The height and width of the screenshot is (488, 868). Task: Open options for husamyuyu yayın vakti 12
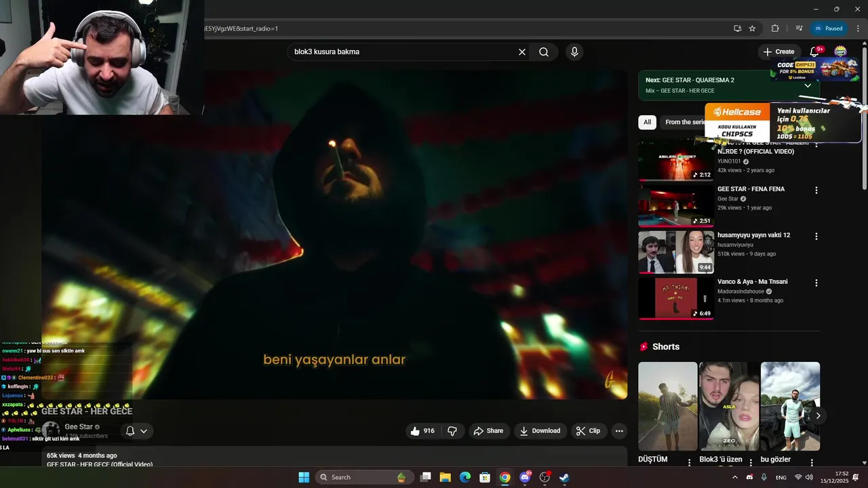(816, 237)
